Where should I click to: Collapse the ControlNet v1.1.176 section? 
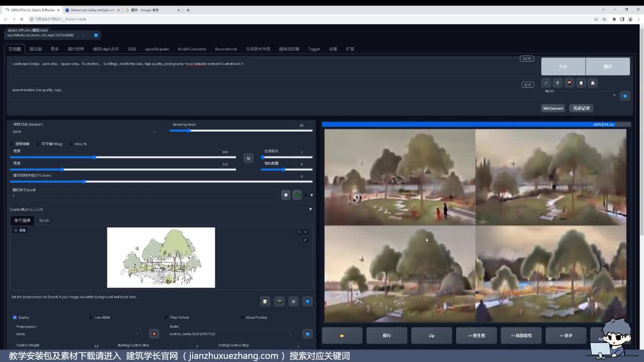310,209
